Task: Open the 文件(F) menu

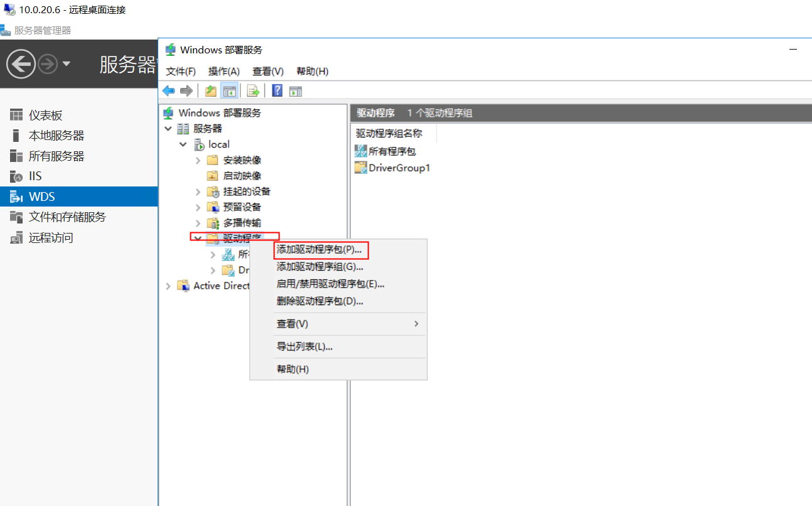Action: 181,72
